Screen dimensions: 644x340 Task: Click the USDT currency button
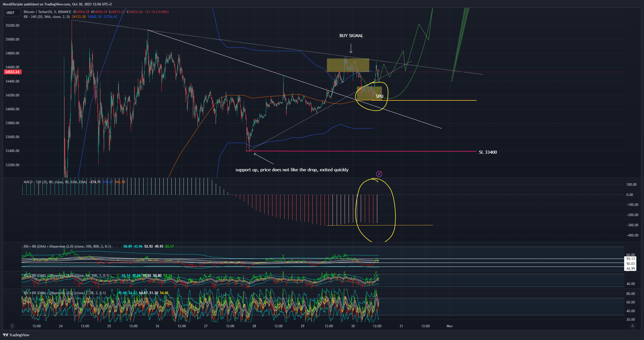click(x=12, y=12)
